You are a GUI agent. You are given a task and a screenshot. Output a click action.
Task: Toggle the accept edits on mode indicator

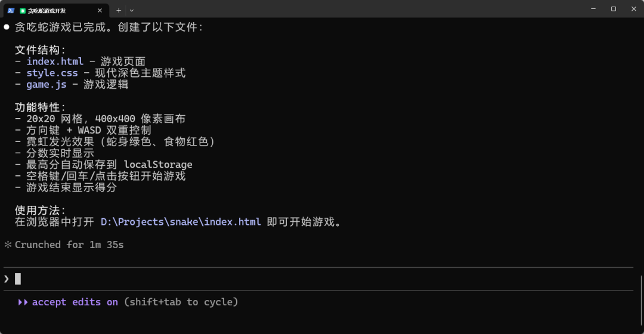tap(75, 302)
